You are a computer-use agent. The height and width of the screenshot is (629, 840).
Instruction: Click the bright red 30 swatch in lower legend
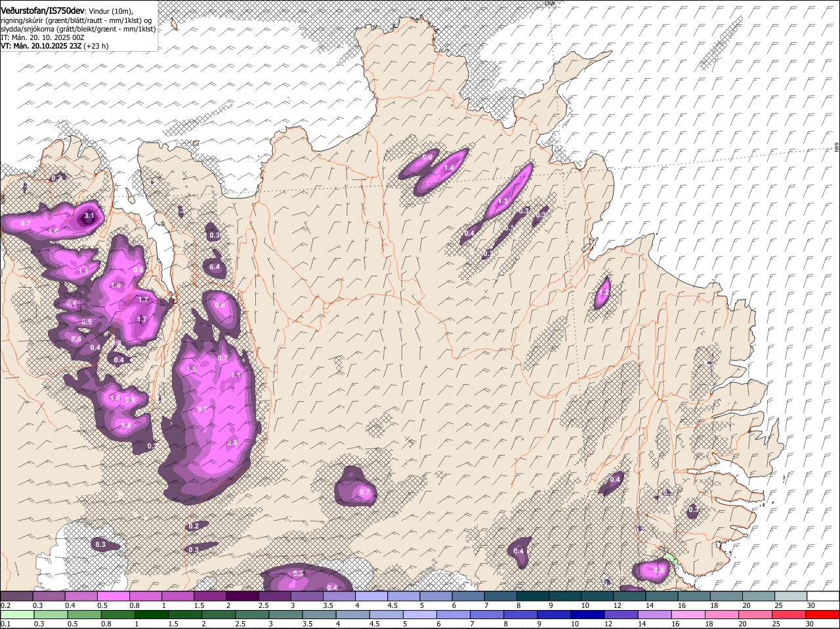[x=822, y=615]
